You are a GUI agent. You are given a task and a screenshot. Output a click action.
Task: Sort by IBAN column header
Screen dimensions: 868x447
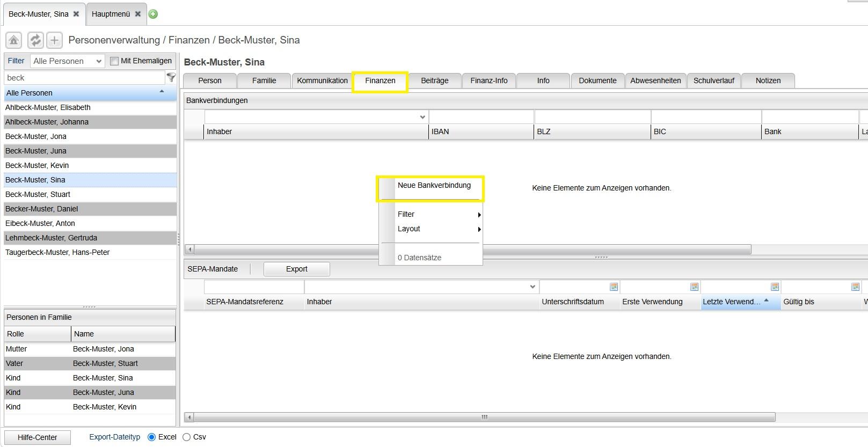(x=481, y=131)
